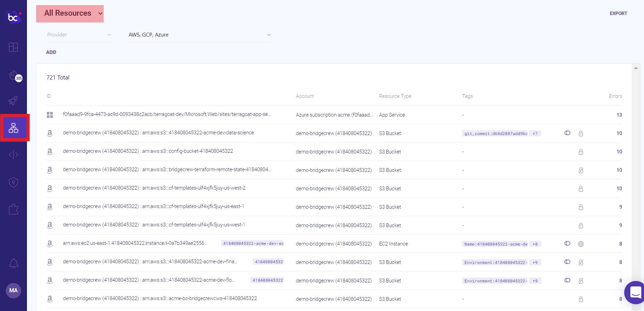Open the MA user avatar menu
Viewport: 644px width, 311px height.
pos(14,291)
